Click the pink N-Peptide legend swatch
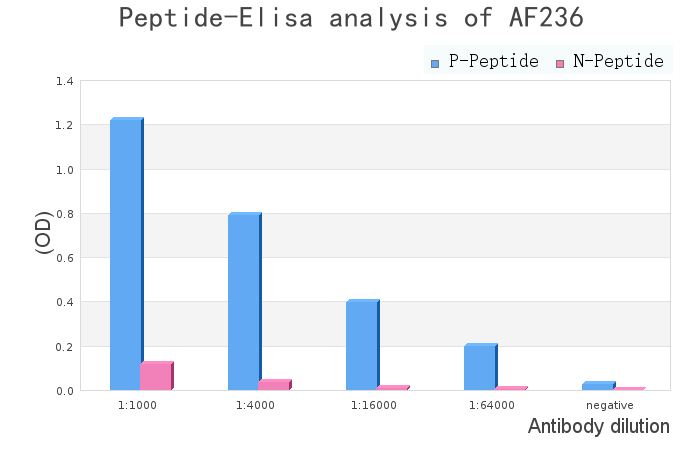The image size is (700, 450). (560, 63)
